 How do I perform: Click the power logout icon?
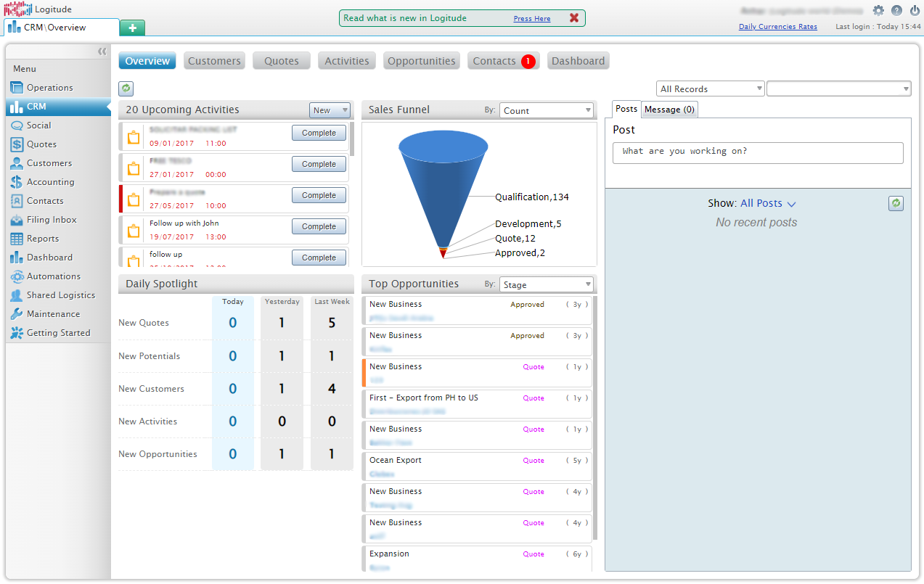(915, 11)
